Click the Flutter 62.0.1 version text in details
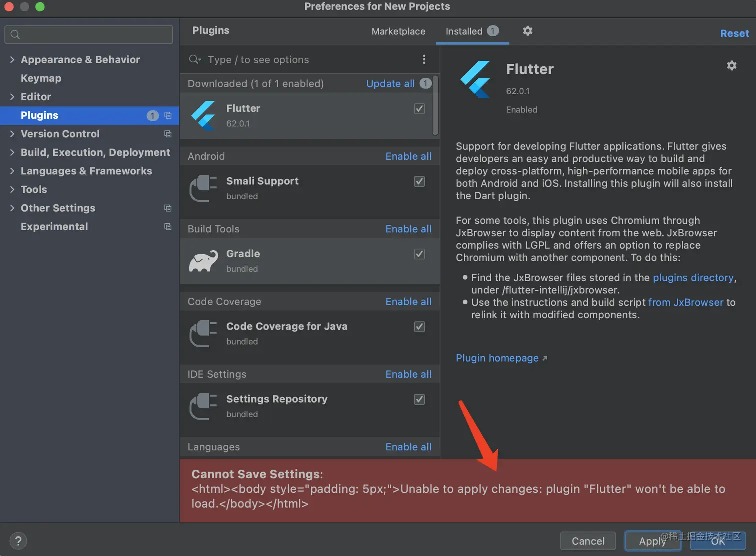Screen dimensions: 756x556 click(518, 91)
